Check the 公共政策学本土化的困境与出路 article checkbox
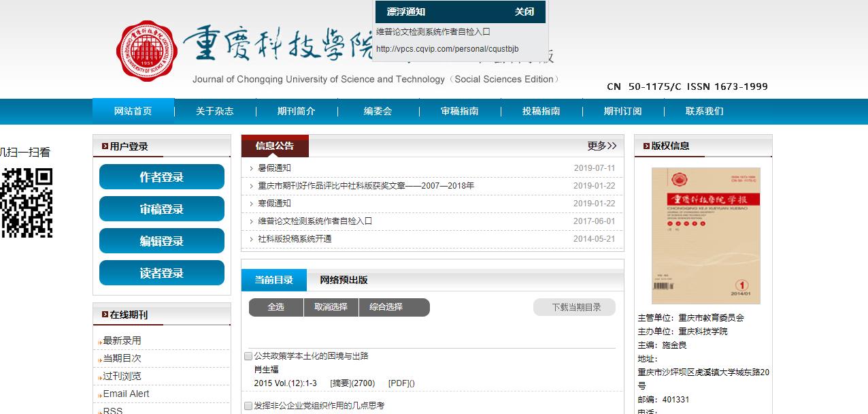 248,356
